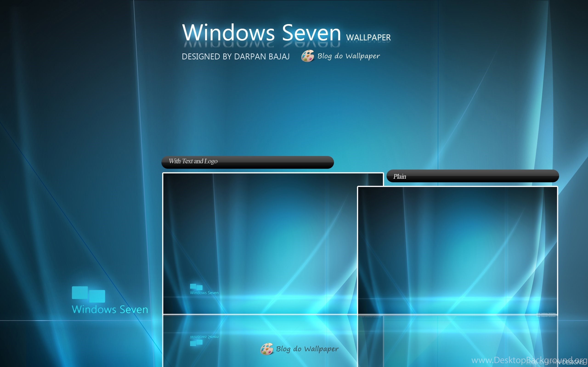Click the small window logo inside the left preview
This screenshot has width=588, height=367.
coord(196,287)
